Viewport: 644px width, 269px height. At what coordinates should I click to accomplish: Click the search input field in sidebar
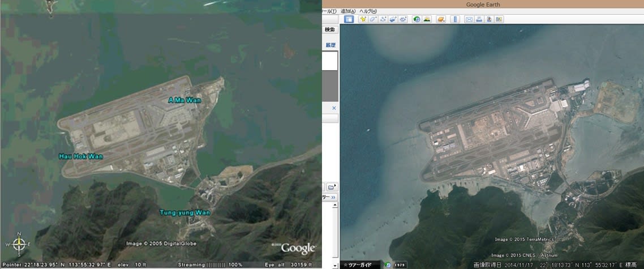coord(330,61)
